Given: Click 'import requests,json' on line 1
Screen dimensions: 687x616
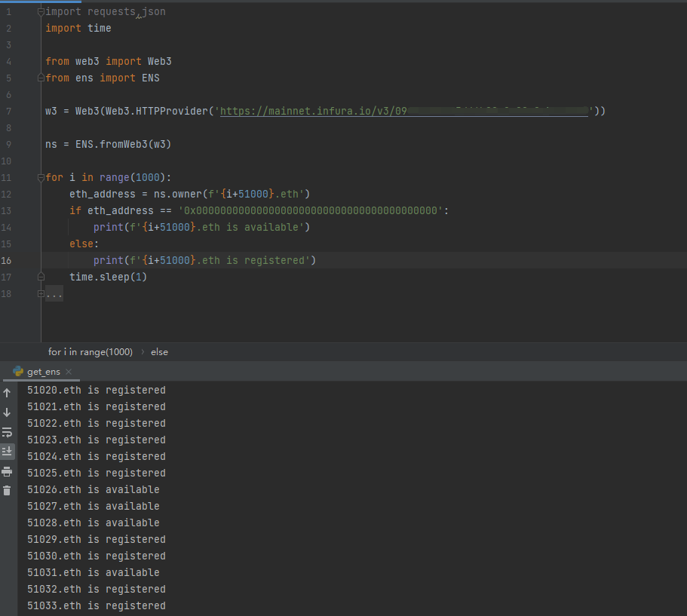Looking at the screenshot, I should tap(106, 12).
